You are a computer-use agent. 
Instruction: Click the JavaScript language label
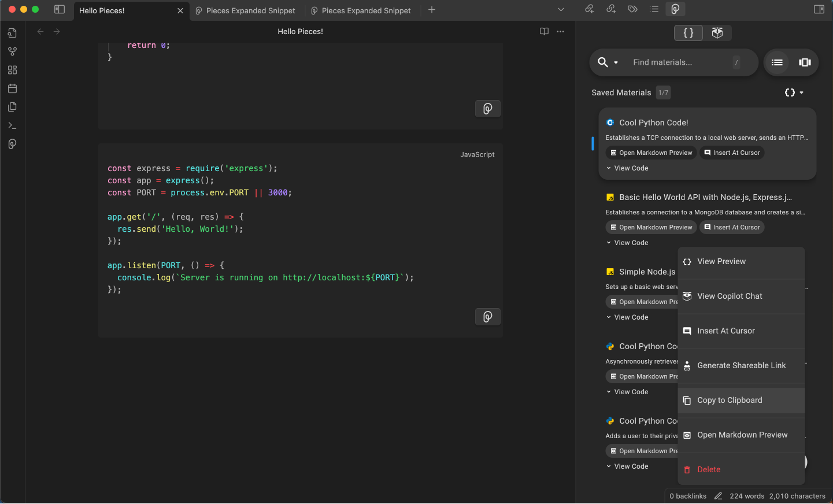click(x=477, y=154)
